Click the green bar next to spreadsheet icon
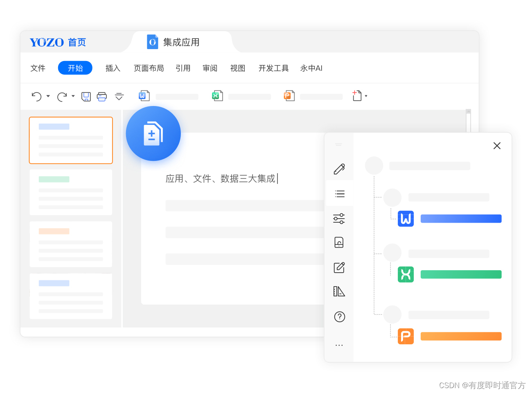This screenshot has width=532, height=393. (x=461, y=274)
